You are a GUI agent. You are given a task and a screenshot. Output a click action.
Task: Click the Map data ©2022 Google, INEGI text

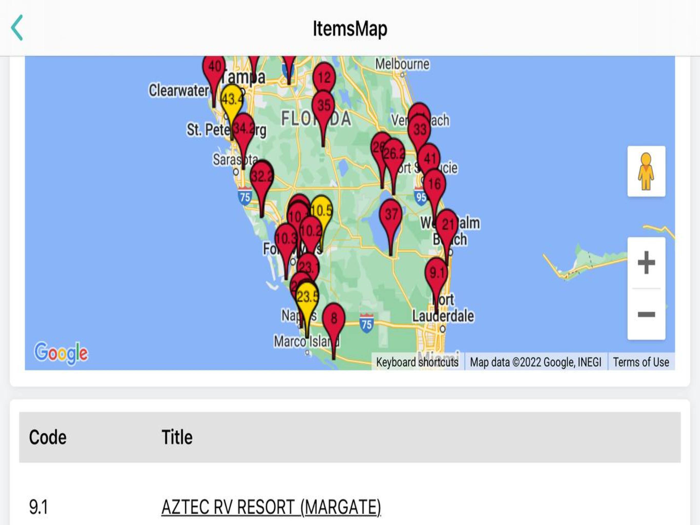point(535,362)
